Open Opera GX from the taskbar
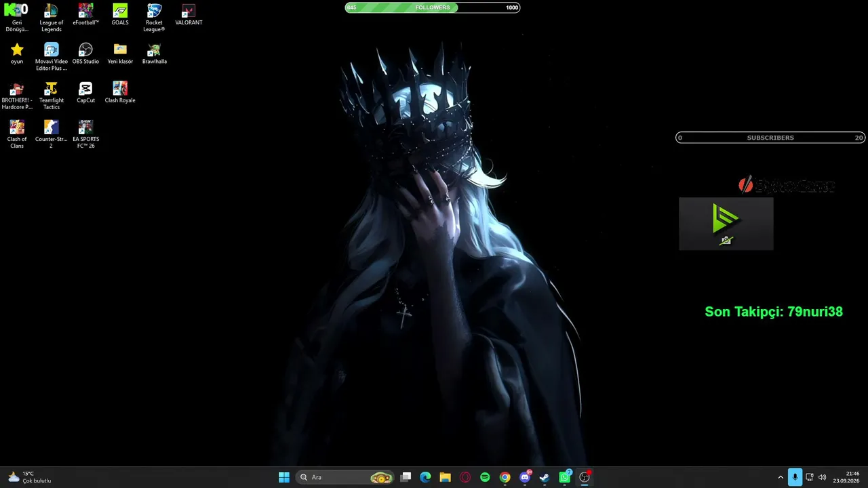This screenshot has width=868, height=488. pyautogui.click(x=465, y=477)
